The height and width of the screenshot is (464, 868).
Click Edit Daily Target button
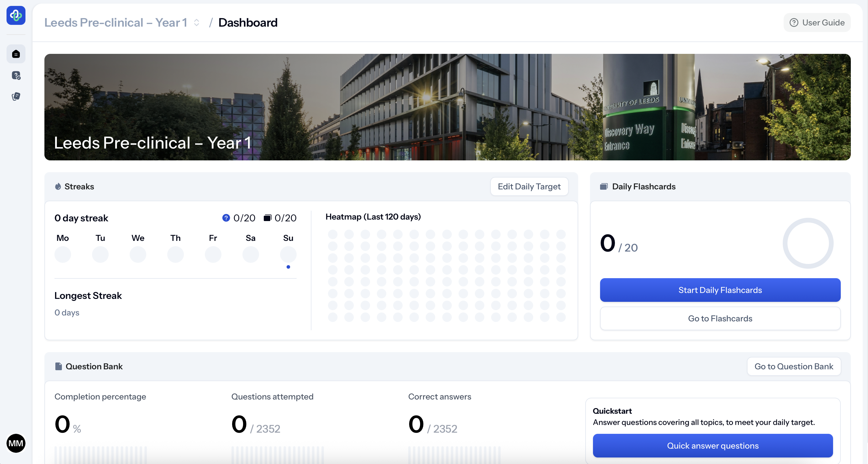[529, 186]
